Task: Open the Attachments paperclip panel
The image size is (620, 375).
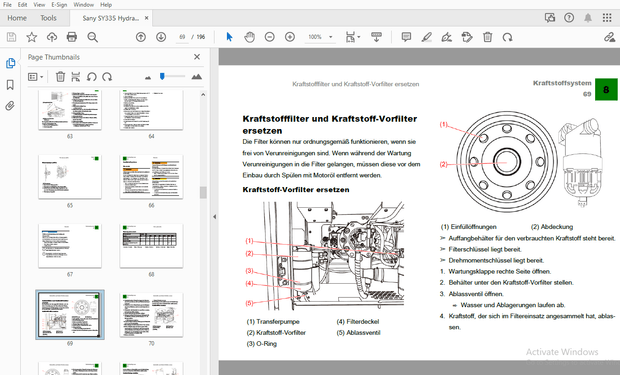Action: coord(10,106)
